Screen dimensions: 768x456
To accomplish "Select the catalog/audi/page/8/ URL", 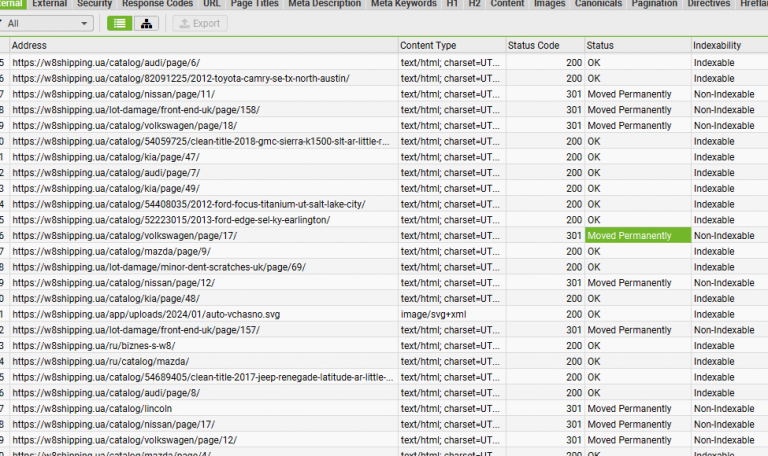I will point(106,393).
